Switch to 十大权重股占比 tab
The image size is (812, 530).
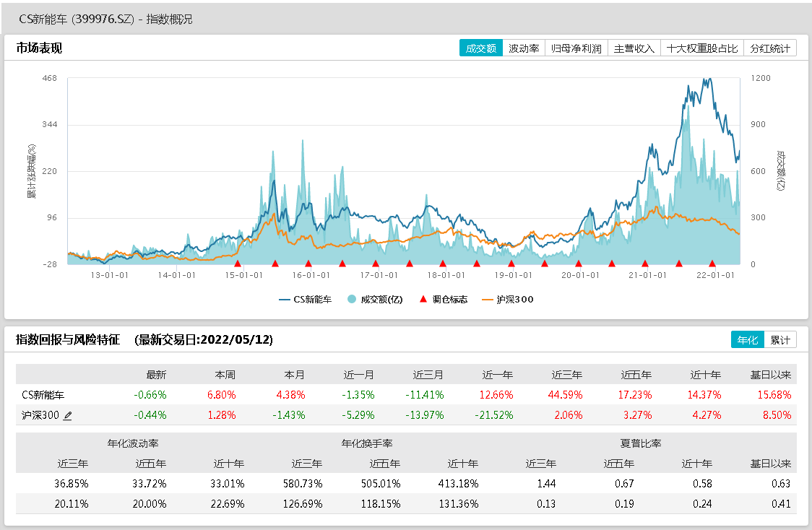[702, 48]
